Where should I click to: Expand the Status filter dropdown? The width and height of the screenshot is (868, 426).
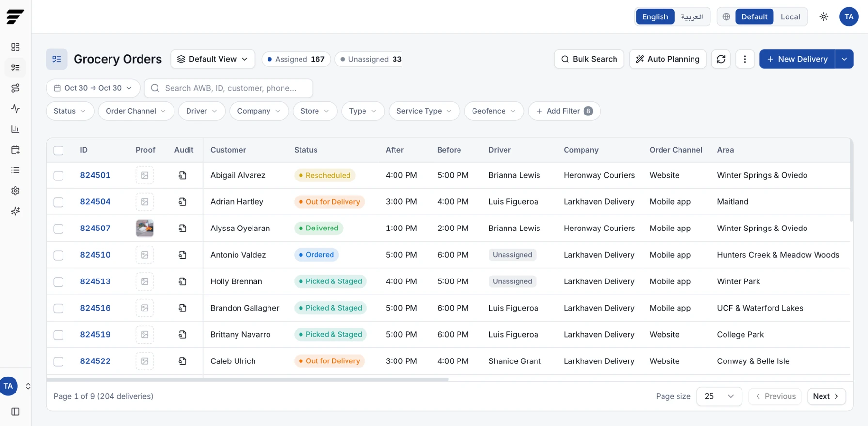tap(70, 111)
